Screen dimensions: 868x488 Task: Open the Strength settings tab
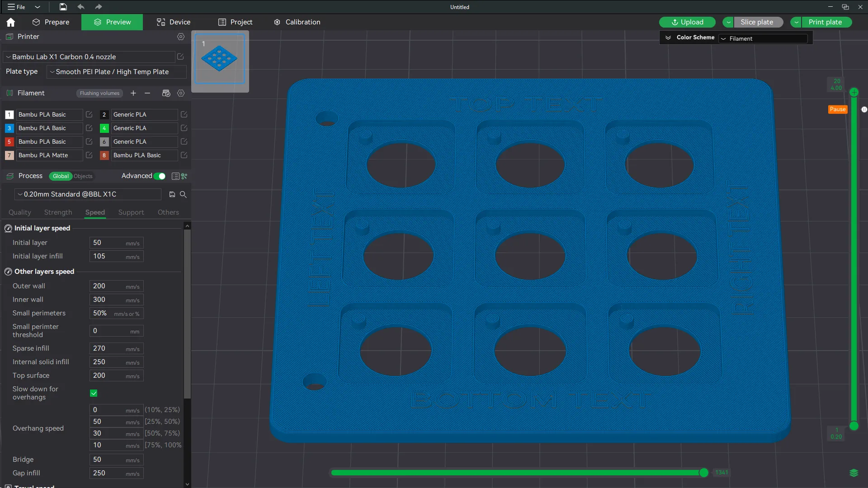tap(58, 212)
